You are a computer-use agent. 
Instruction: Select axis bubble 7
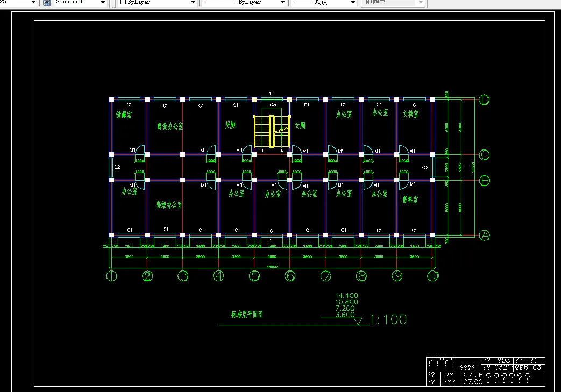(325, 276)
